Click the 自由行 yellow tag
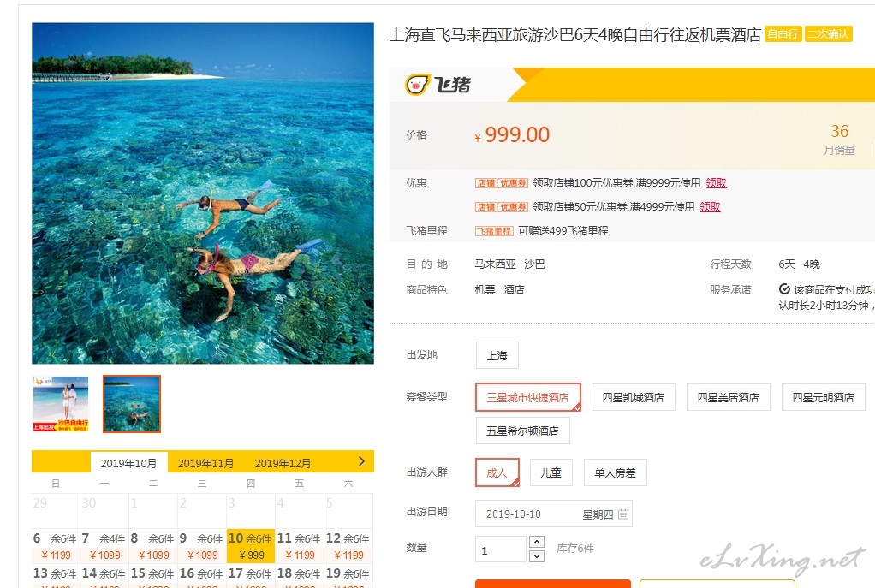Viewport: 875px width, 588px height. 783,34
